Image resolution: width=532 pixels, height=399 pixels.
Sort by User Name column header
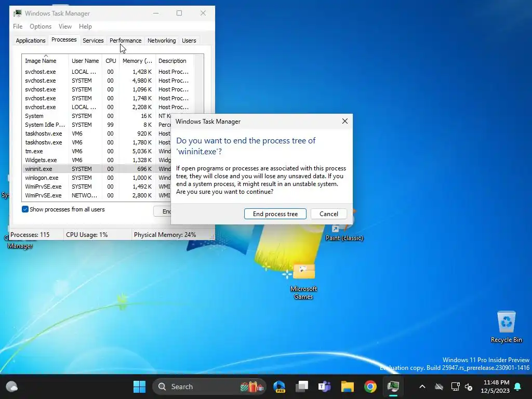pos(85,61)
